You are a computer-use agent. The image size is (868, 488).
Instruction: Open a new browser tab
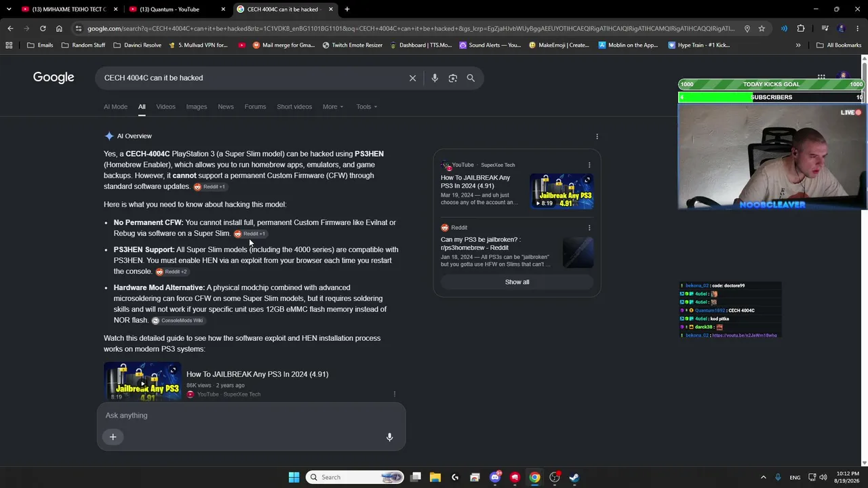click(x=347, y=9)
